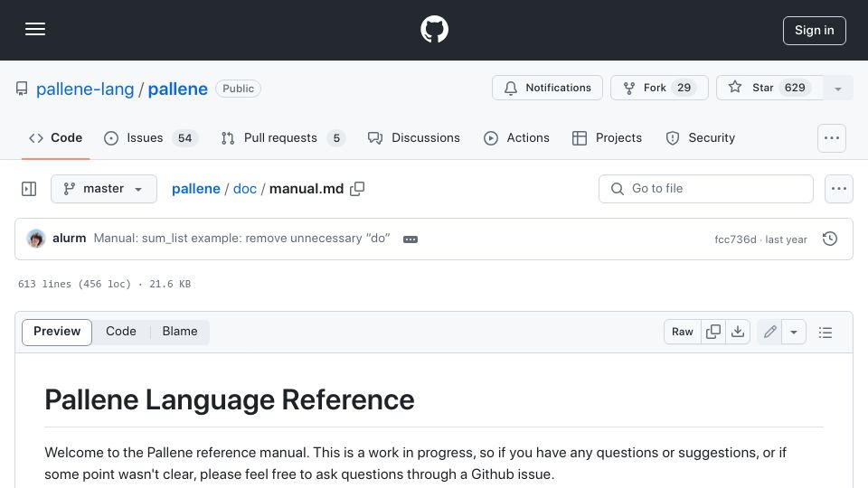
Task: Switch to the Blame view
Action: [x=180, y=332]
